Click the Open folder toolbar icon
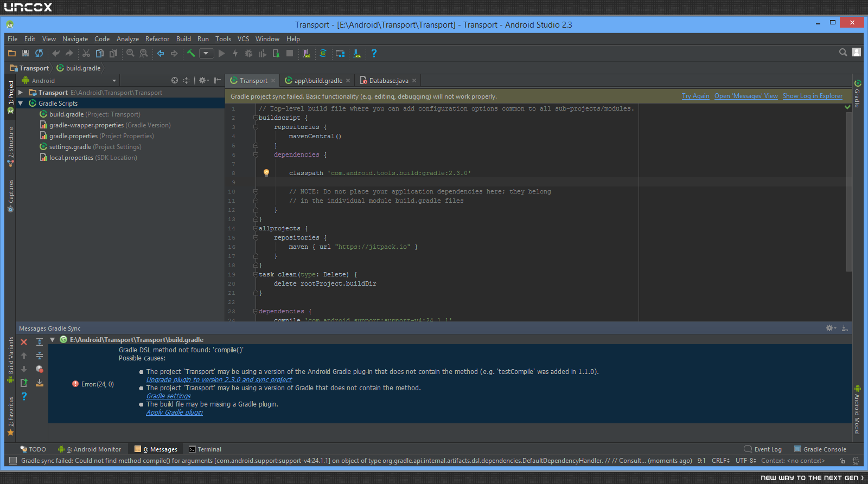The width and height of the screenshot is (868, 484). [12, 53]
